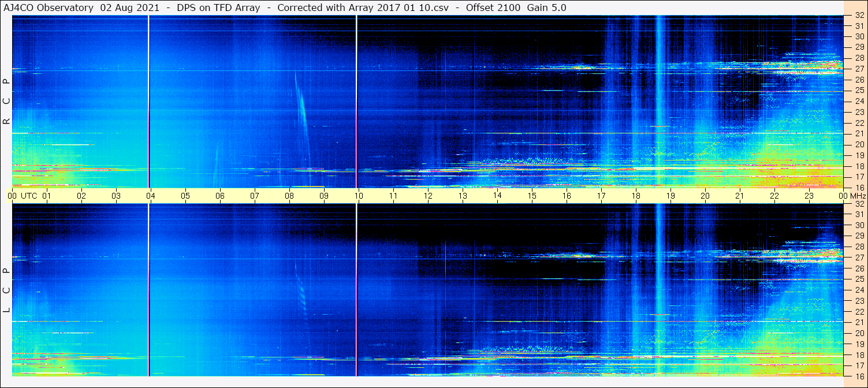Select the 14 hour mark on time axis

point(497,196)
